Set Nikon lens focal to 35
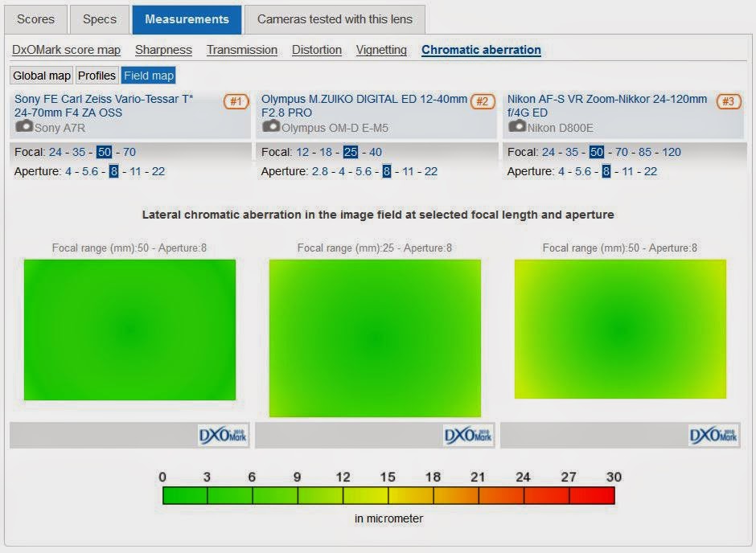 tap(572, 152)
